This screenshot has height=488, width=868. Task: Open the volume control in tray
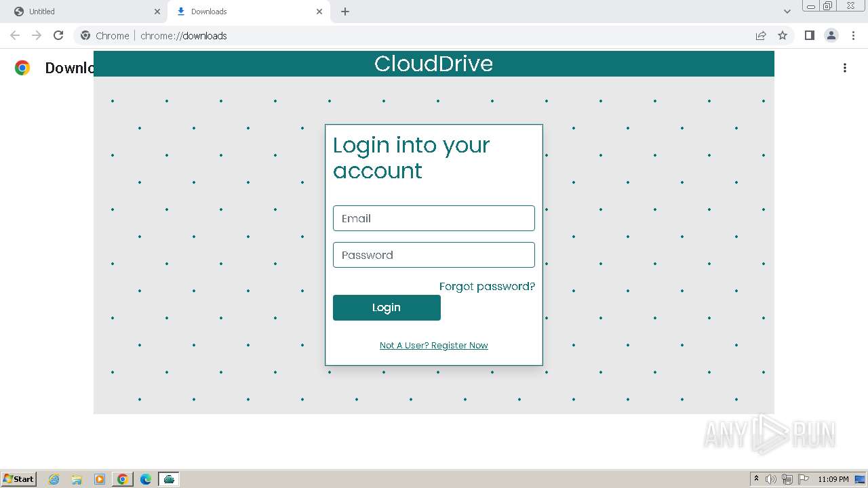771,479
